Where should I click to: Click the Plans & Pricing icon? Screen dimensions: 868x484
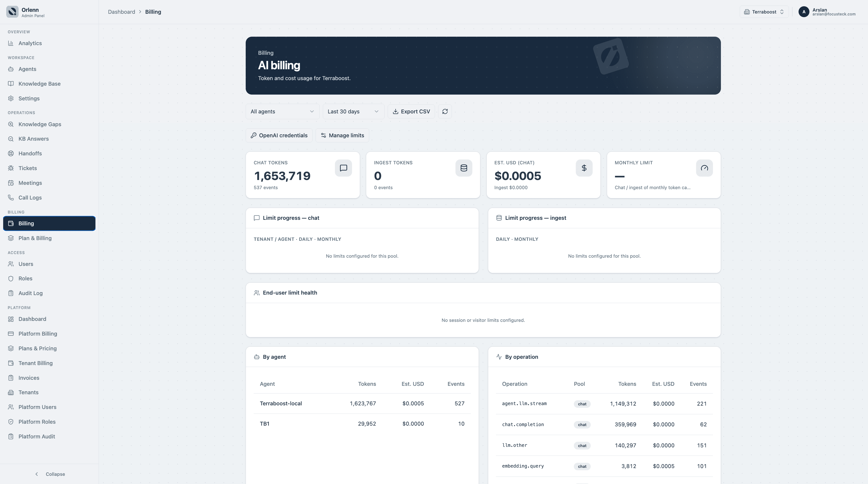click(11, 348)
